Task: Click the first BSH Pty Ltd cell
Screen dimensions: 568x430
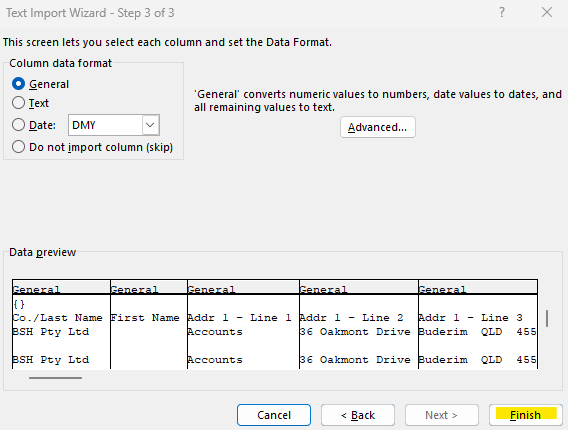Action: tap(51, 332)
